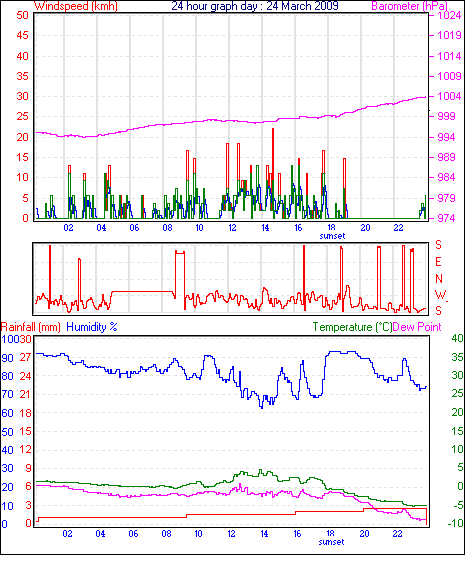Viewport: 466px width, 566px height.
Task: Click the 02 hour tick on wind graph
Action: 68,228
